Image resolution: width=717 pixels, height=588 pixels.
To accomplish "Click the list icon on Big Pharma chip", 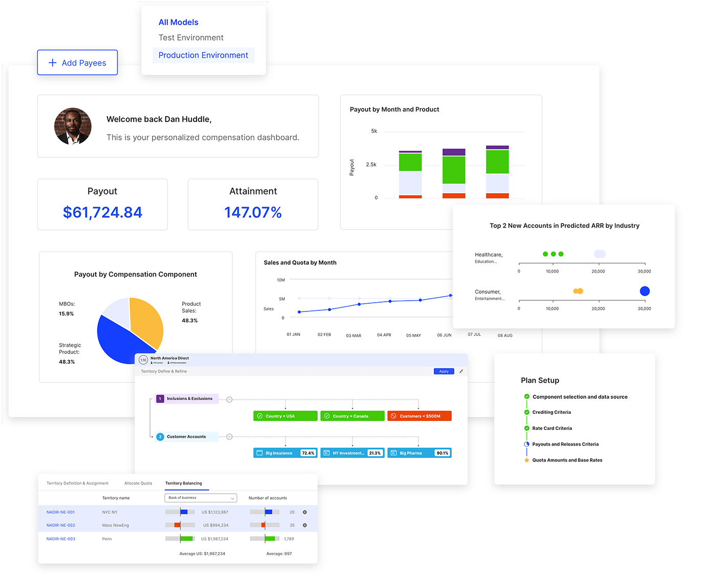I will [x=393, y=452].
